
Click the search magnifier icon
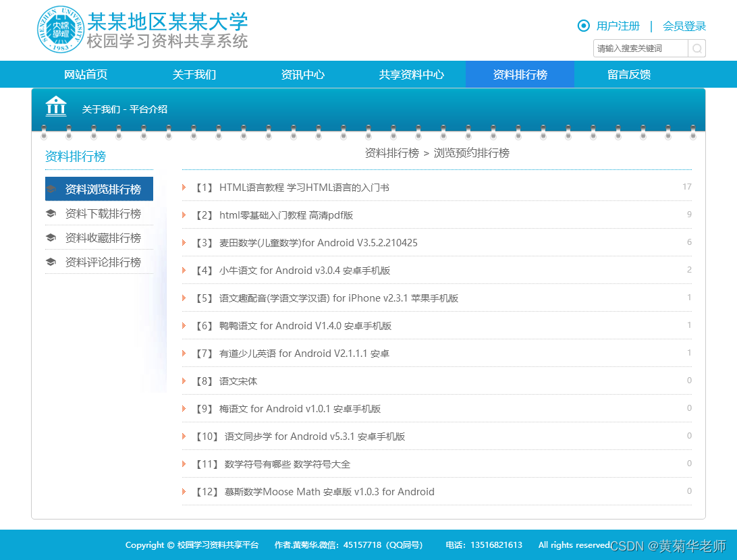697,48
